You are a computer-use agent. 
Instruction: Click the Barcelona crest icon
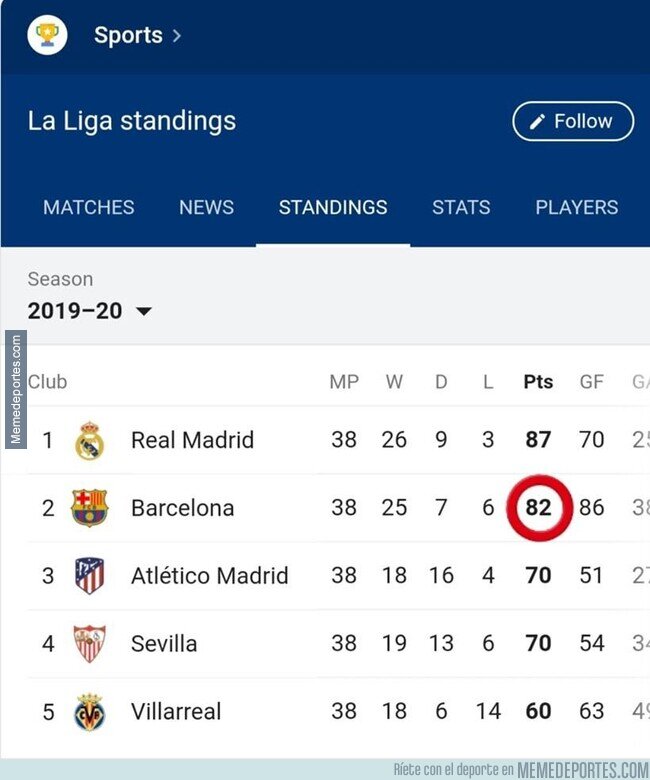point(89,508)
